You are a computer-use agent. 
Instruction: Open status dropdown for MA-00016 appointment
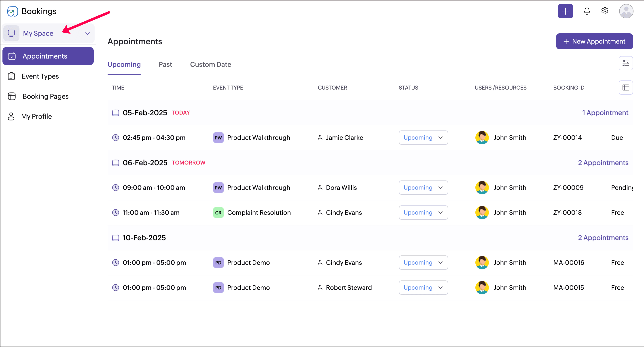pyautogui.click(x=423, y=263)
